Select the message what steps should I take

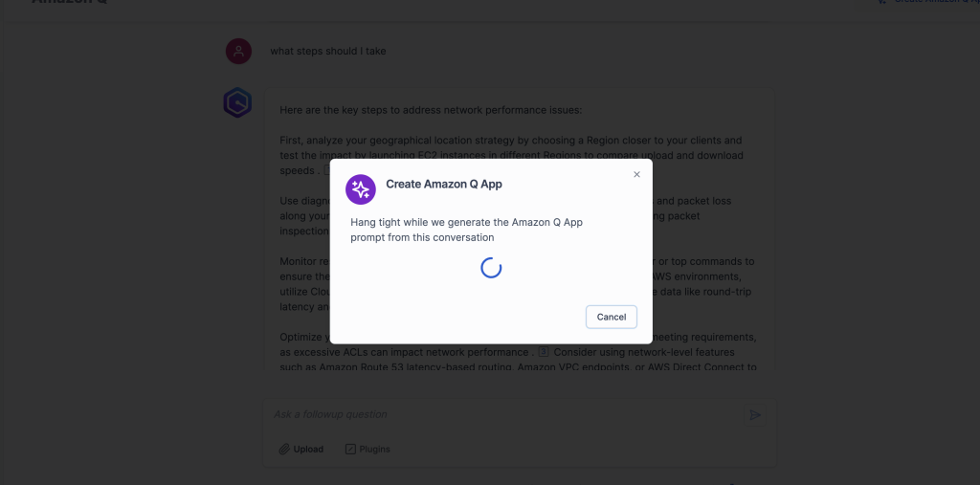pyautogui.click(x=328, y=52)
